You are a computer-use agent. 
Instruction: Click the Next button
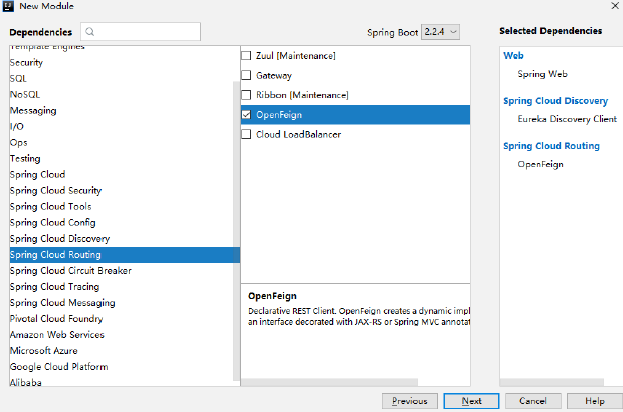pos(472,400)
